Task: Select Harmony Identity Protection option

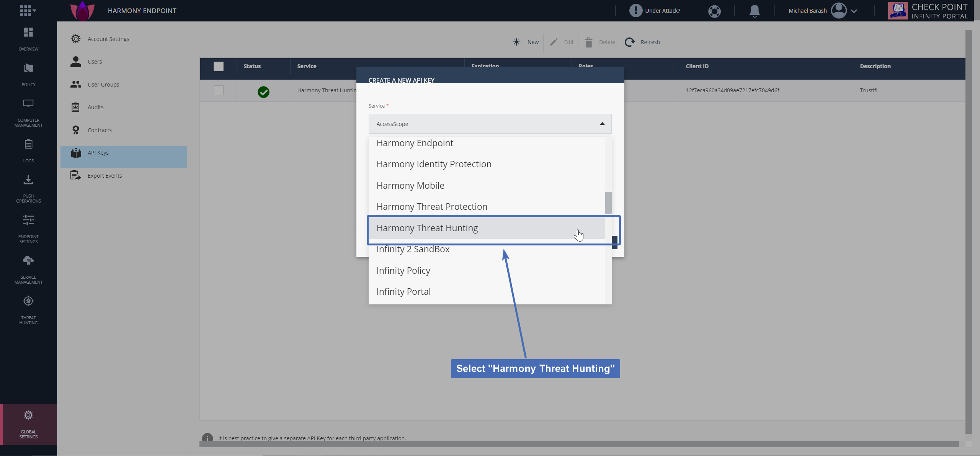Action: pos(487,164)
